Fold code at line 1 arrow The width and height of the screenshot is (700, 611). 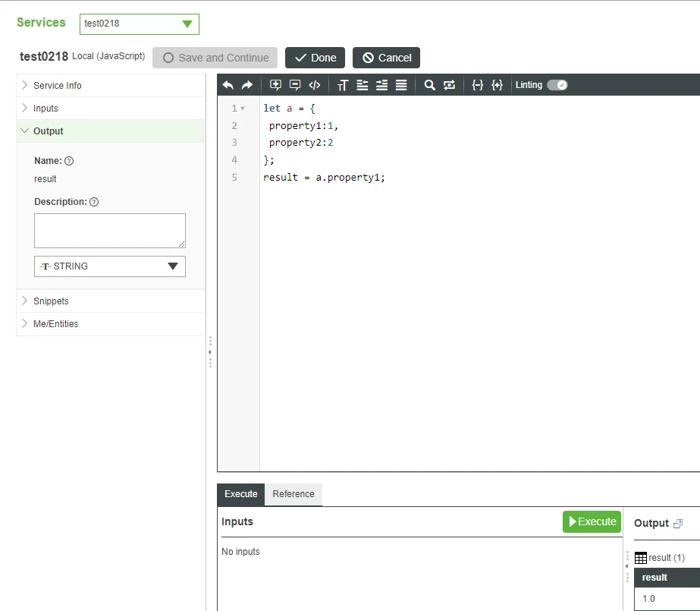tap(243, 109)
